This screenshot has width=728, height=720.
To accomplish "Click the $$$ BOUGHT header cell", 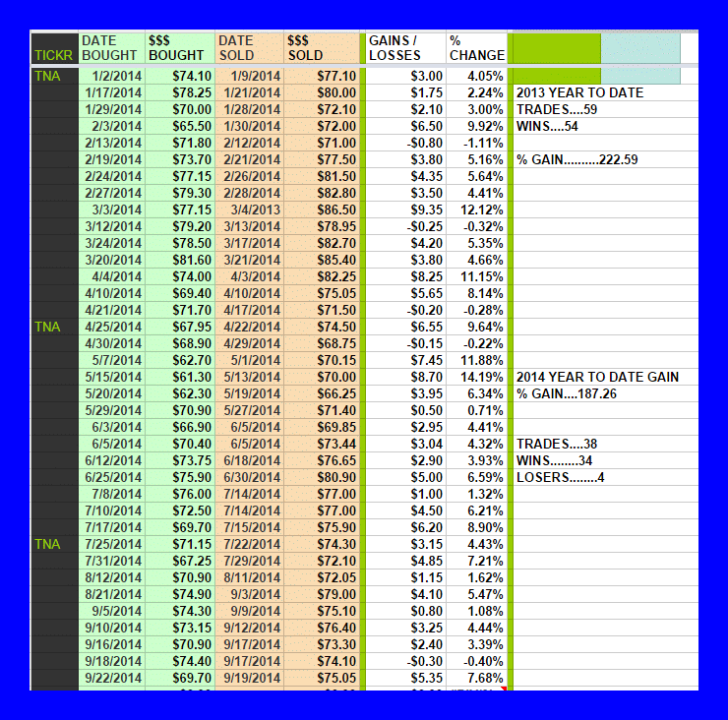I will coord(180,48).
